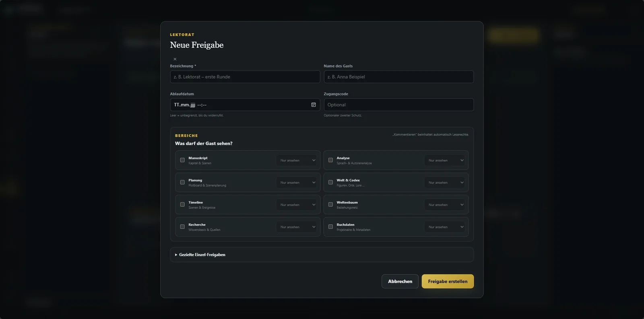This screenshot has height=319, width=644.
Task: Click the 'Sprach- & Autorenanalyse' subtitle
Action: (x=354, y=163)
